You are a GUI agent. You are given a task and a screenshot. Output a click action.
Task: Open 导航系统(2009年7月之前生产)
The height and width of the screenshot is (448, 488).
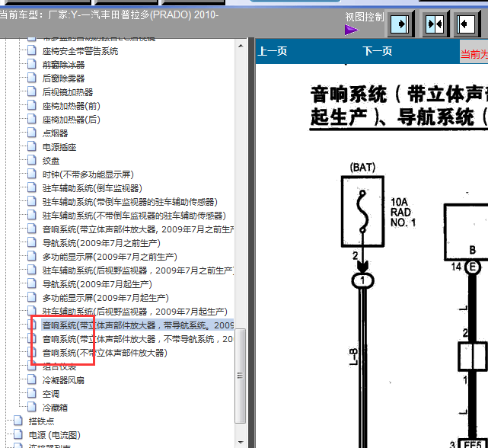click(101, 243)
